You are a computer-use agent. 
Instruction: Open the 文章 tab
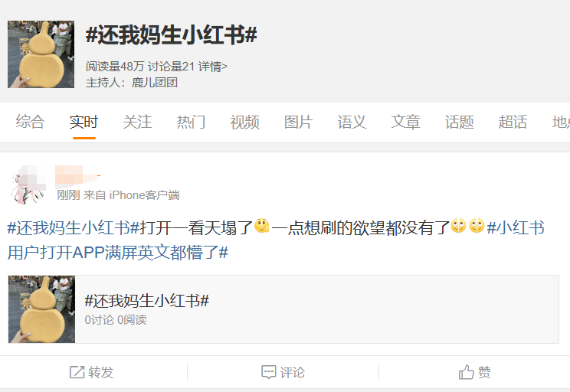pos(406,122)
